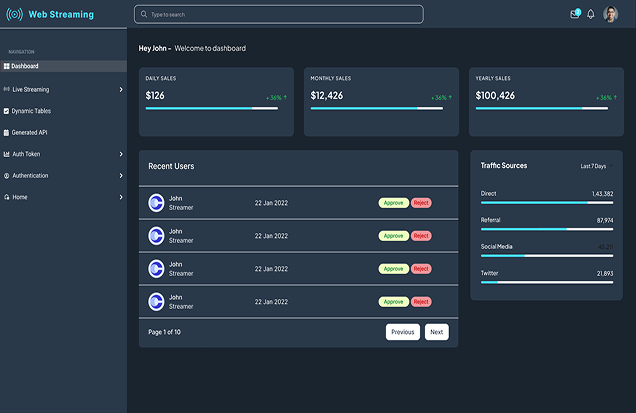This screenshot has height=413, width=636.
Task: Open the user profile avatar
Action: click(x=611, y=14)
